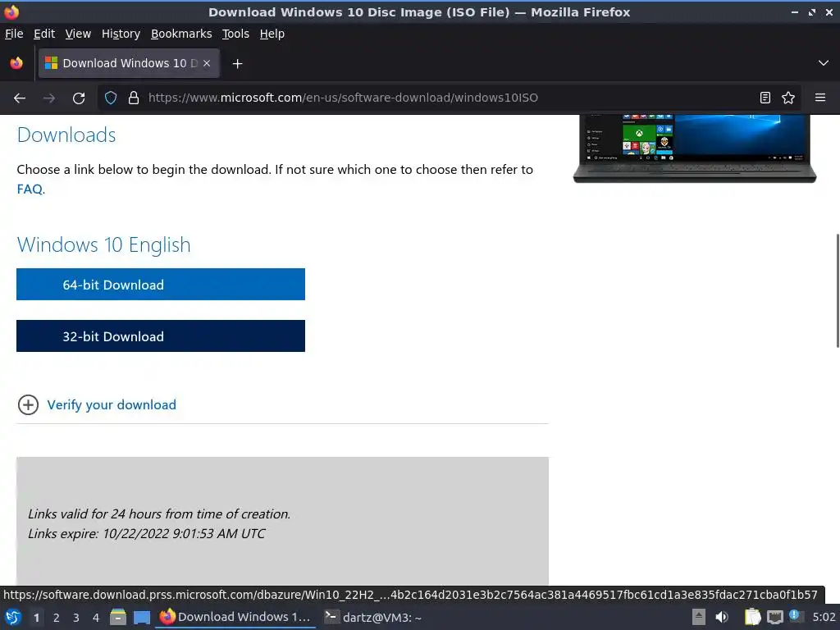Switch to workspace 4 in the pager
This screenshot has width=840, height=630.
(x=96, y=618)
